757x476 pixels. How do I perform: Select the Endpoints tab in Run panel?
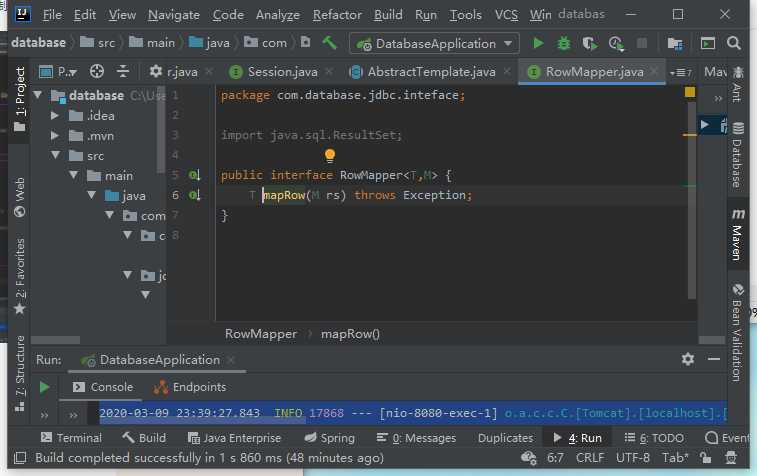[x=190, y=387]
